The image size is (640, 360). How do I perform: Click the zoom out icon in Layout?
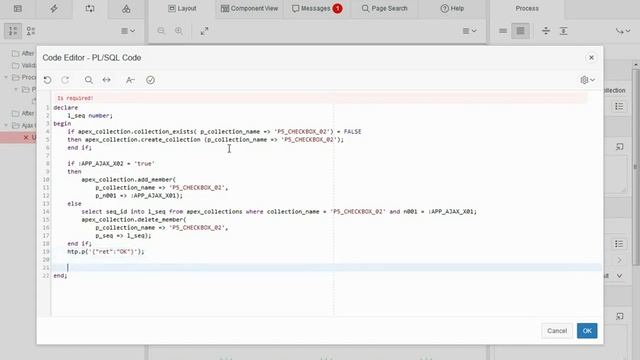161,31
